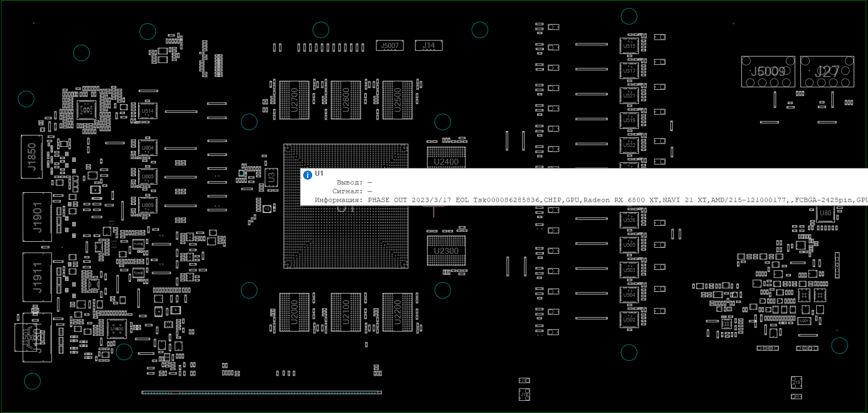Screen dimensions: 868x413
Task: Click connector J14
Action: (429, 46)
